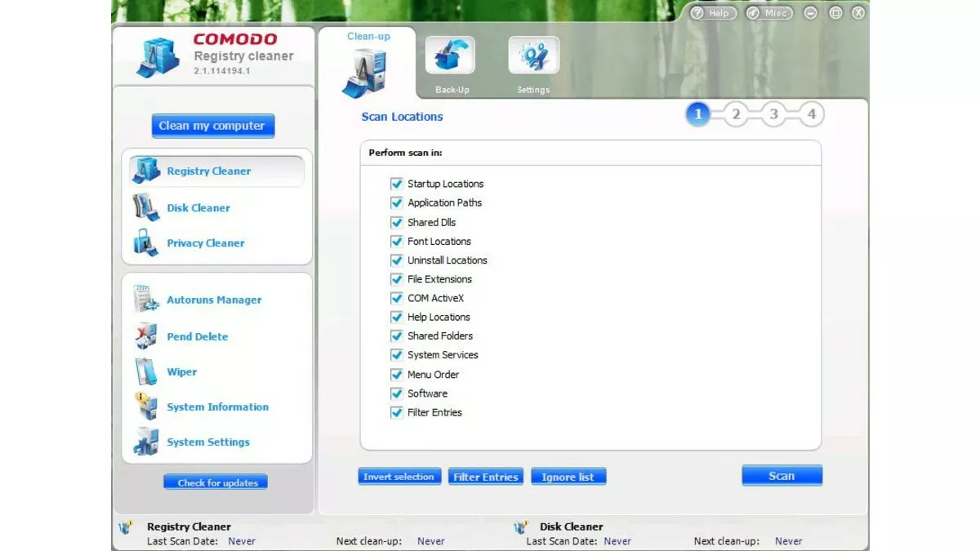
Task: Select the Wiper tool
Action: (x=181, y=371)
